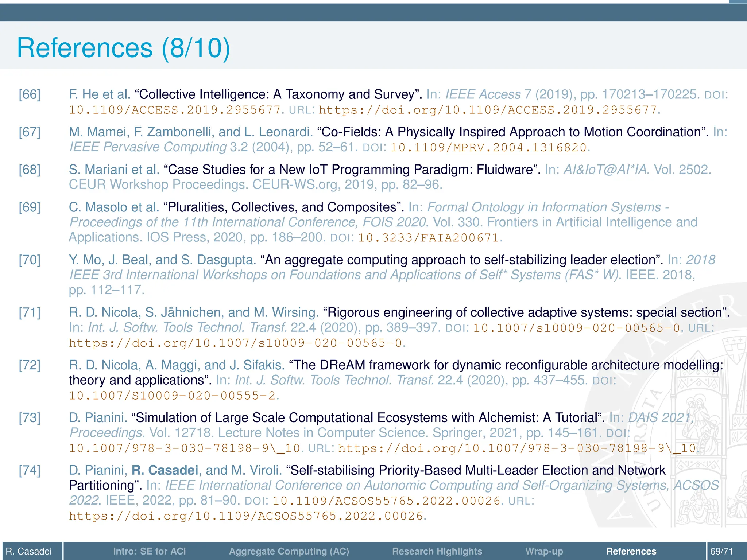Click DOI 10.1109/ACSOS55765.2022.00026 in reference 74
Screen dimensions: 747x560
coord(386,501)
